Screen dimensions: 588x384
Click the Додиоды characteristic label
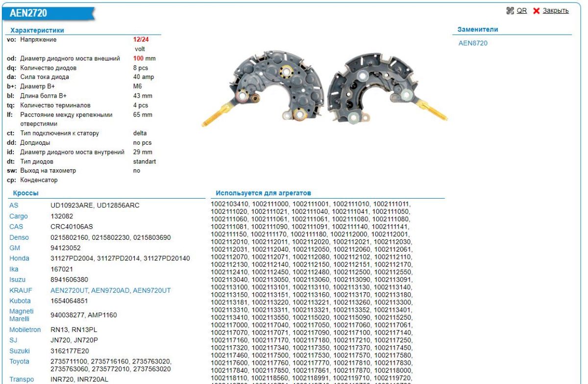click(x=35, y=143)
